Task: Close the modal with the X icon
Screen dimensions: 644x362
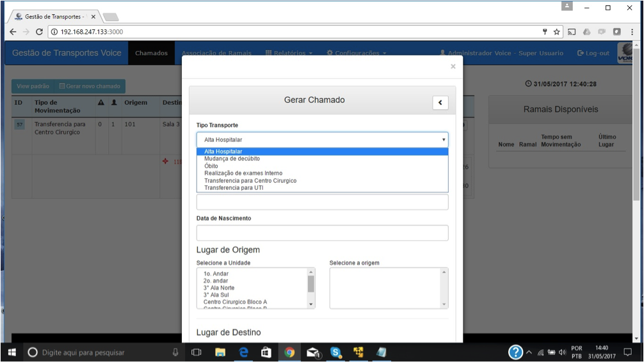Action: [x=453, y=67]
